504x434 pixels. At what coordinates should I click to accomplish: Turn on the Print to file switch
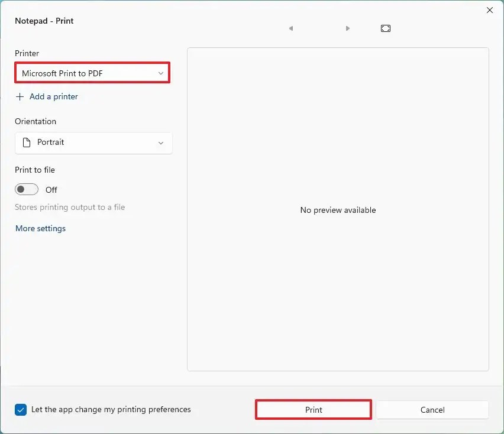(x=26, y=189)
